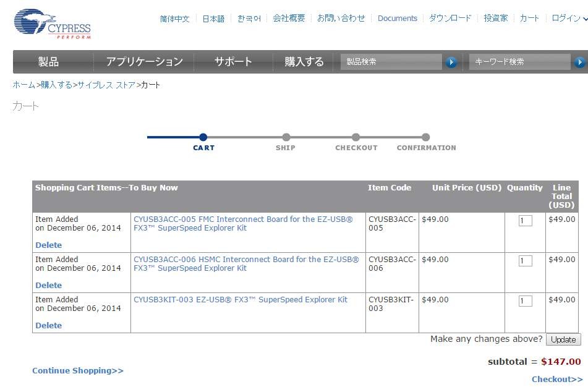588x387 pixels.
Task: Click the Cypress Perform logo
Action: click(52, 23)
